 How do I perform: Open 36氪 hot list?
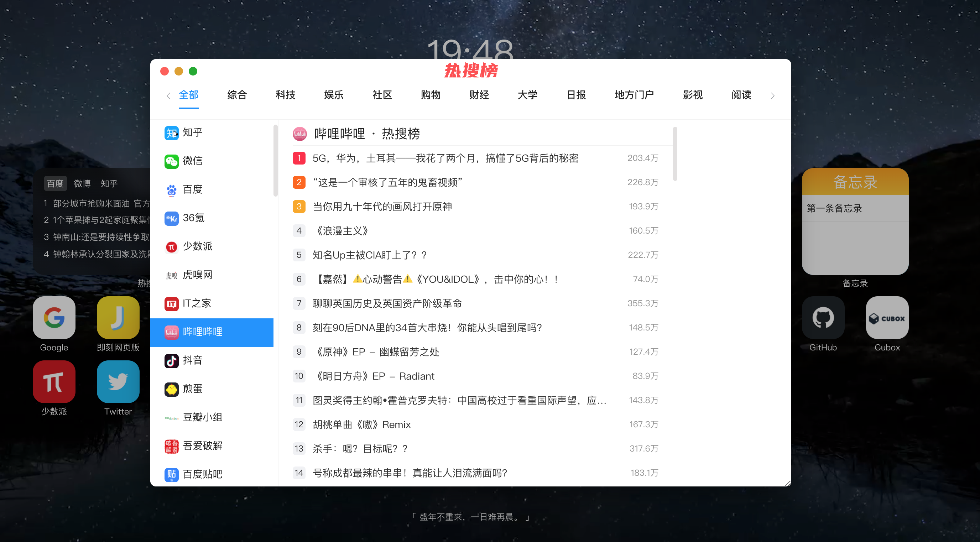click(x=193, y=218)
